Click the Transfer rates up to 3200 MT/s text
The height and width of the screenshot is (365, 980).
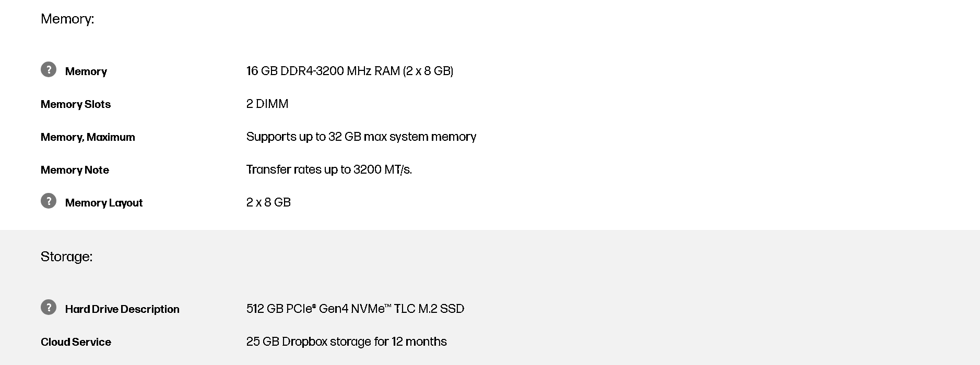point(329,169)
